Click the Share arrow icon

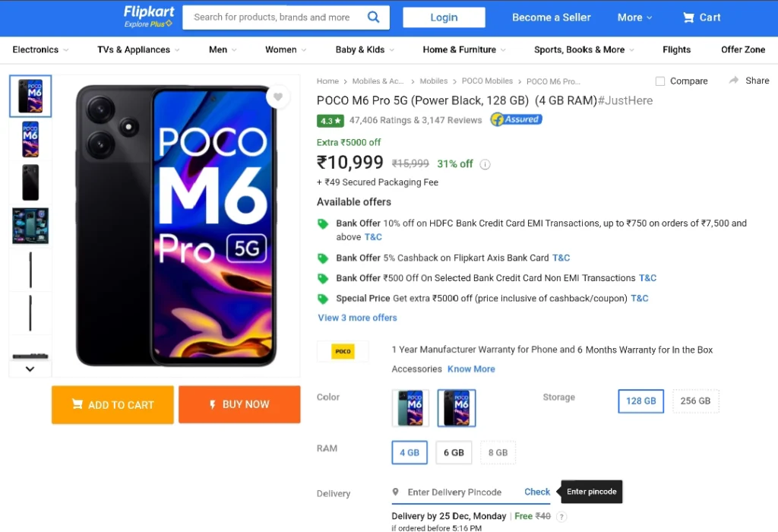tap(734, 81)
